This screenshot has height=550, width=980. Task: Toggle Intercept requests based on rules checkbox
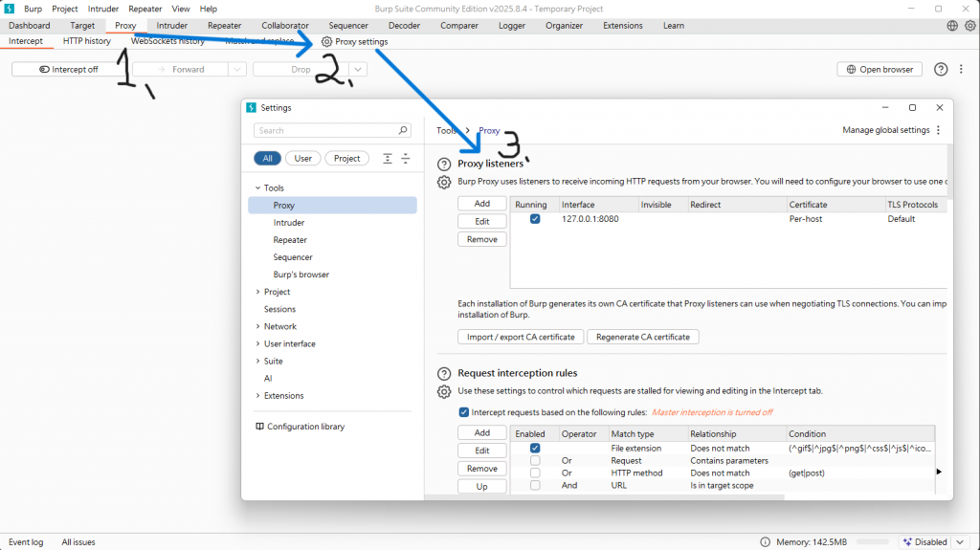tap(464, 412)
